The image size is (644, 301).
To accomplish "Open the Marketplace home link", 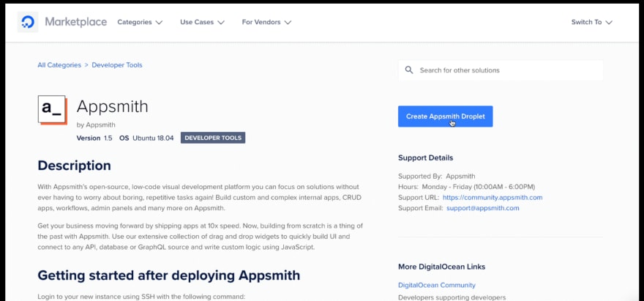I will pyautogui.click(x=75, y=22).
